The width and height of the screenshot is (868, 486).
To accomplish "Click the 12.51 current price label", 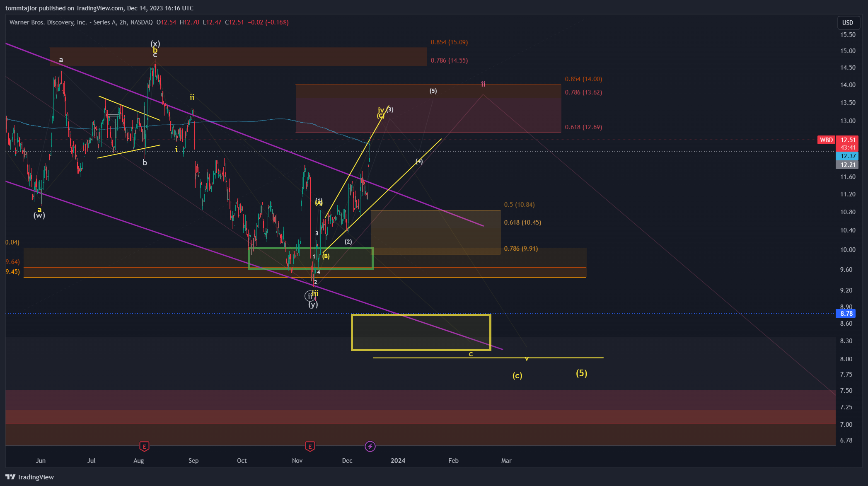I will [x=848, y=140].
